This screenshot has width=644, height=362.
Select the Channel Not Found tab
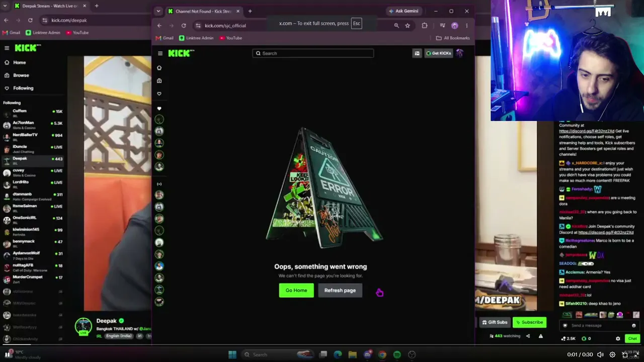point(204,11)
